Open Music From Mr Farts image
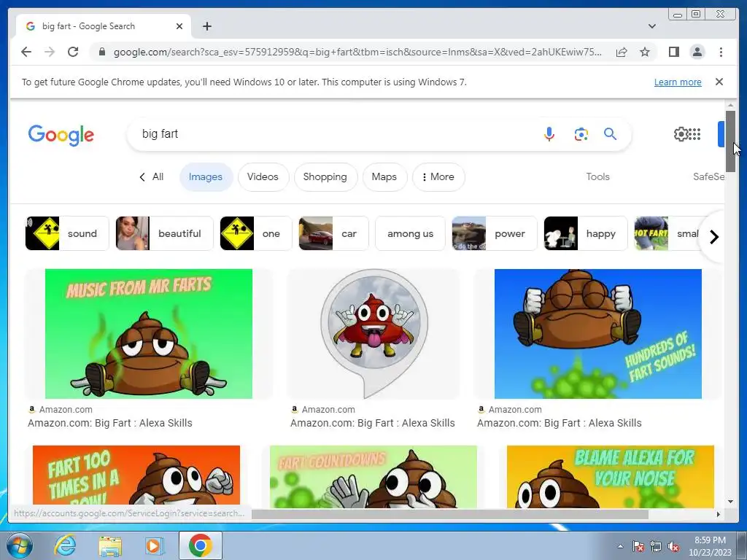The image size is (747, 560). click(x=149, y=334)
